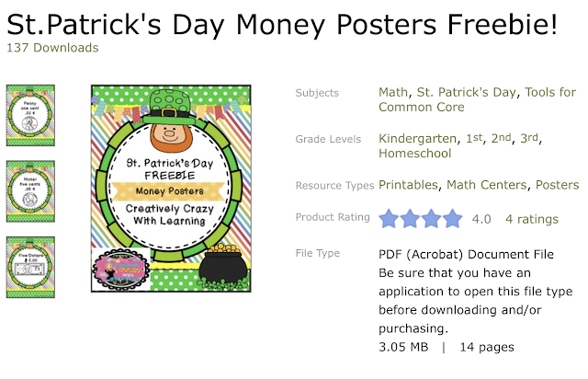The width and height of the screenshot is (588, 379).
Task: View the 4 ratings link
Action: 532,219
